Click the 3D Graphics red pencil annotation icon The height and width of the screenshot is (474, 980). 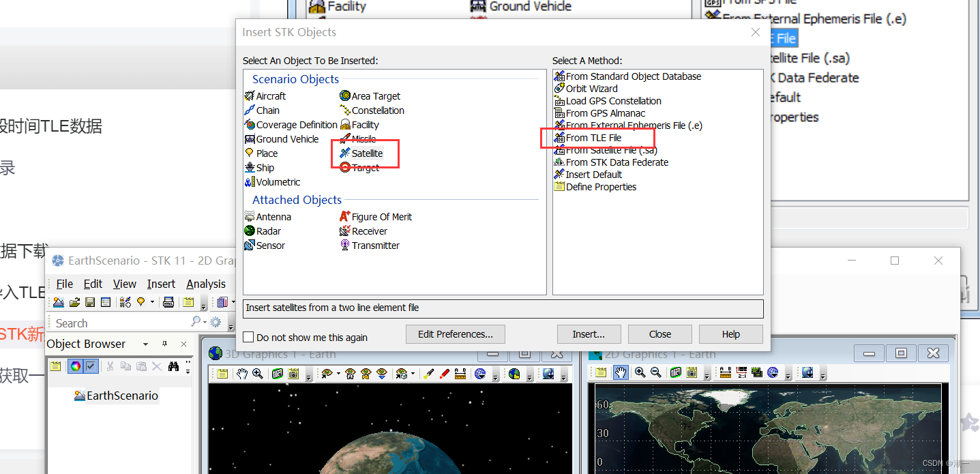445,373
